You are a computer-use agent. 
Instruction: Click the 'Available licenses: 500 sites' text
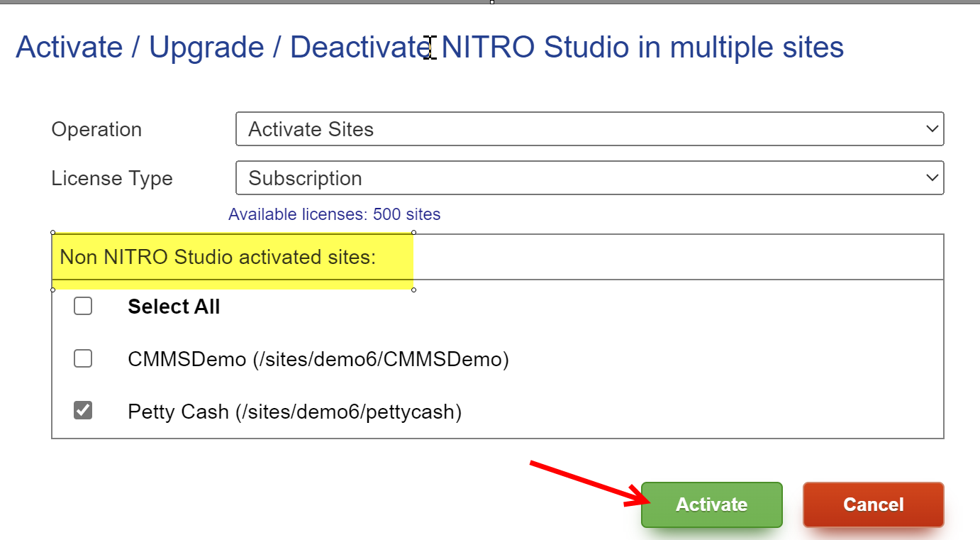[x=335, y=214]
